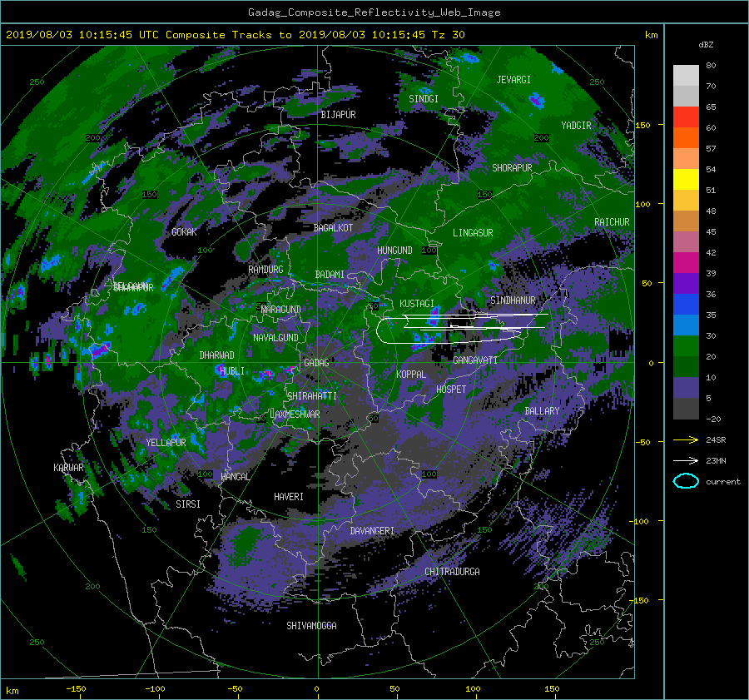Click the RAICHUR city label
This screenshot has width=749, height=700.
(x=612, y=221)
